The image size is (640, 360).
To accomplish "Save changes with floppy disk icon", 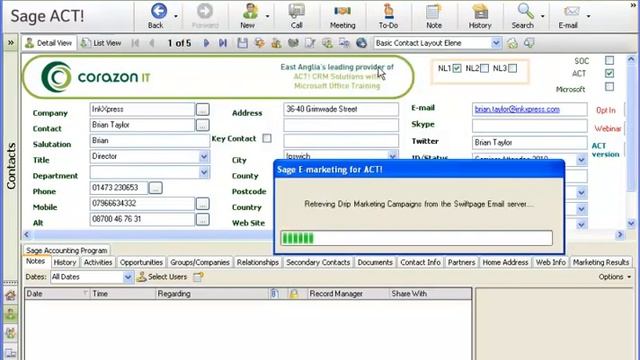I will point(242,43).
